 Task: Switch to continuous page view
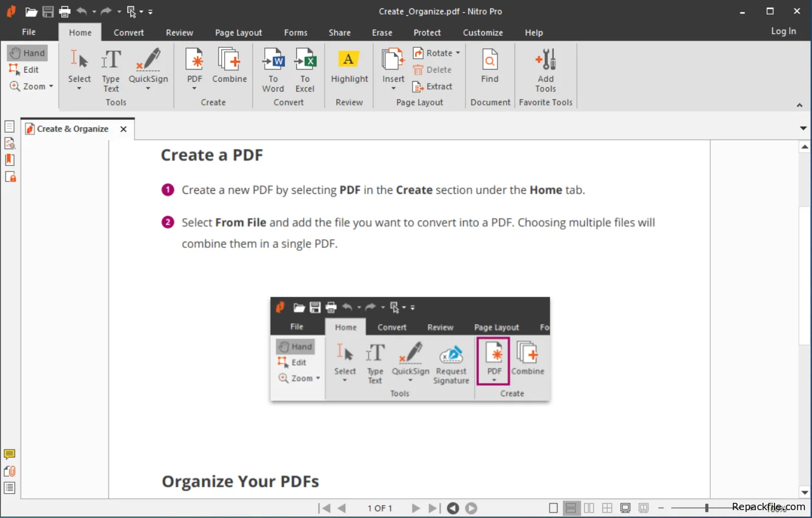click(571, 508)
